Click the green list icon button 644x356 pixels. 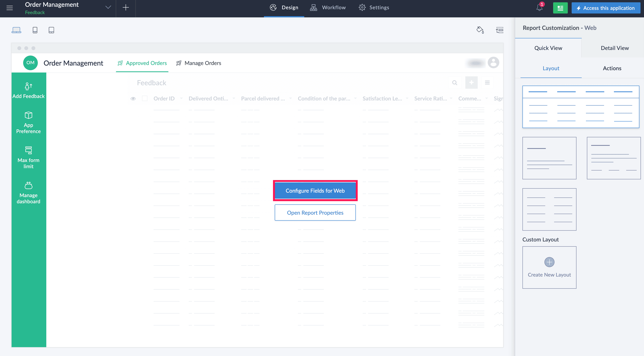[x=560, y=8]
